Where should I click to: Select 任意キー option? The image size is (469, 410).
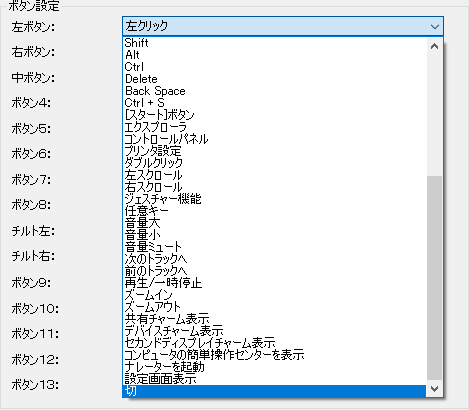(x=274, y=211)
